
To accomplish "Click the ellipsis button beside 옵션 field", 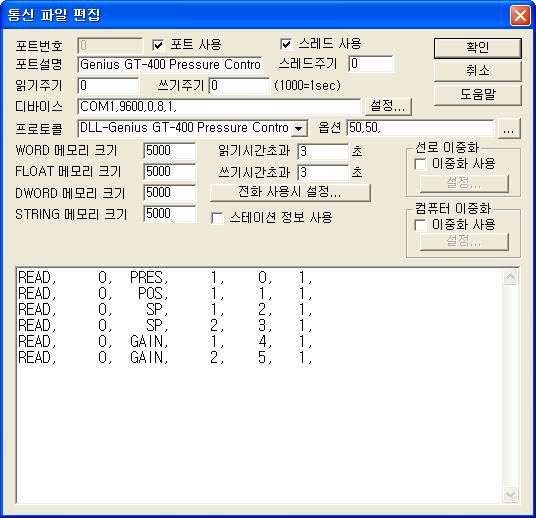I will point(509,129).
